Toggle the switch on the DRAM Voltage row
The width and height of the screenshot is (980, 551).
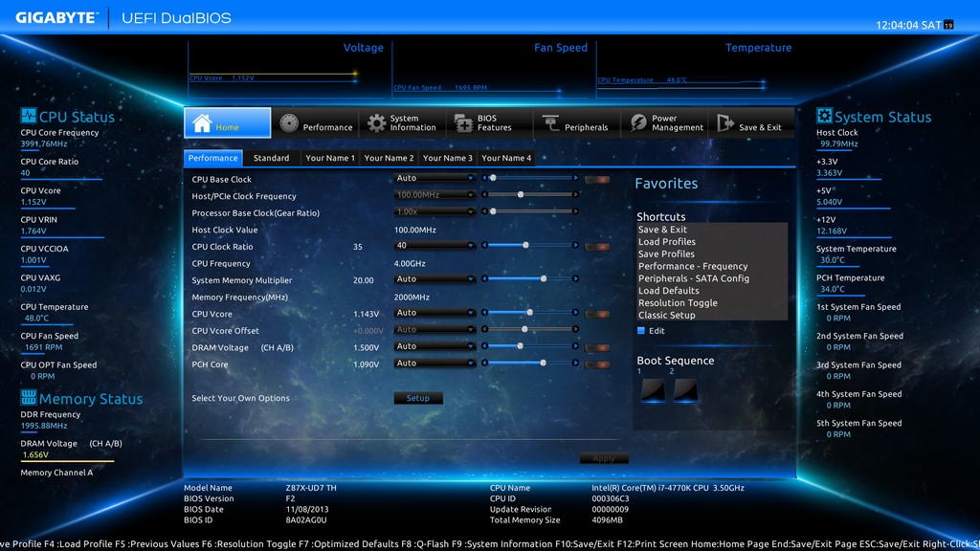tap(597, 348)
